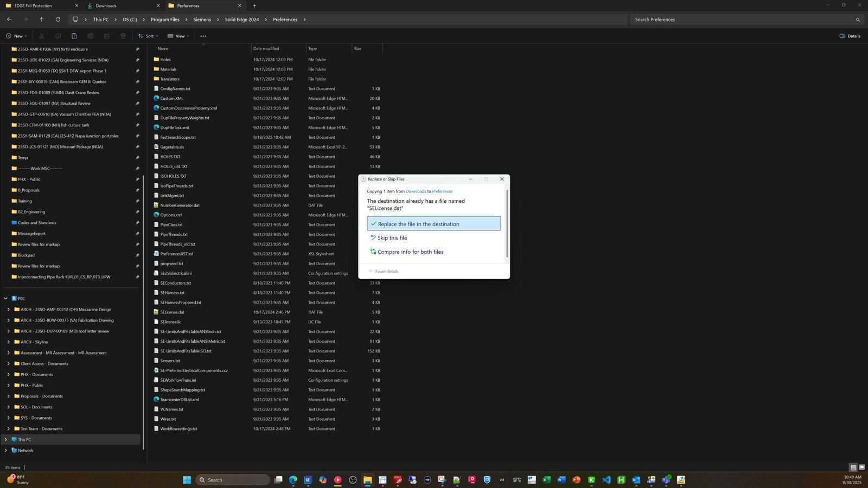868x488 pixels.
Task: Select the Codes and Standards folder
Action: [x=37, y=223]
